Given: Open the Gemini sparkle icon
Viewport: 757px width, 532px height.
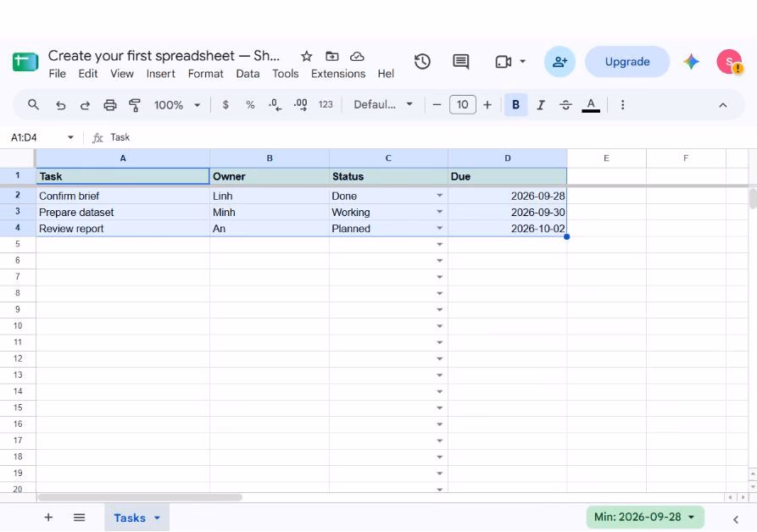Looking at the screenshot, I should [x=691, y=62].
